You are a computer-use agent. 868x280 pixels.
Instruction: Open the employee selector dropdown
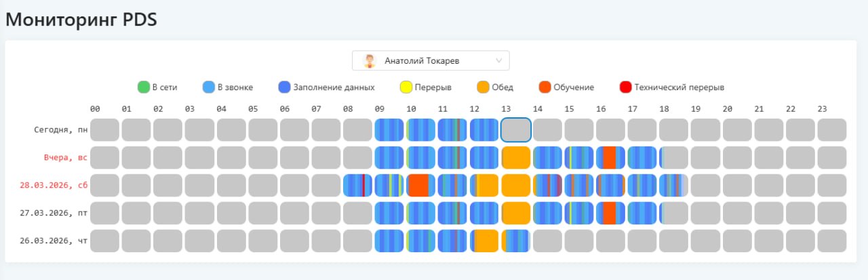[431, 61]
